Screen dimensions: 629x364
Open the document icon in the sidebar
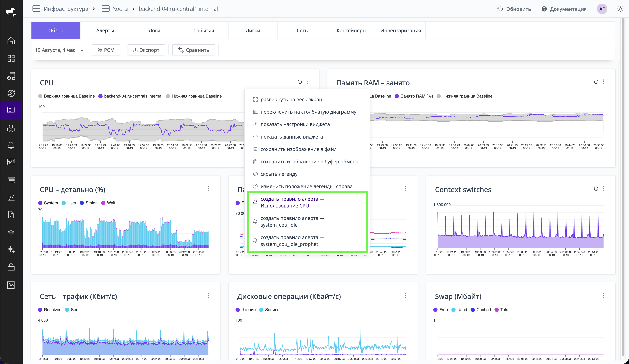pos(11,215)
